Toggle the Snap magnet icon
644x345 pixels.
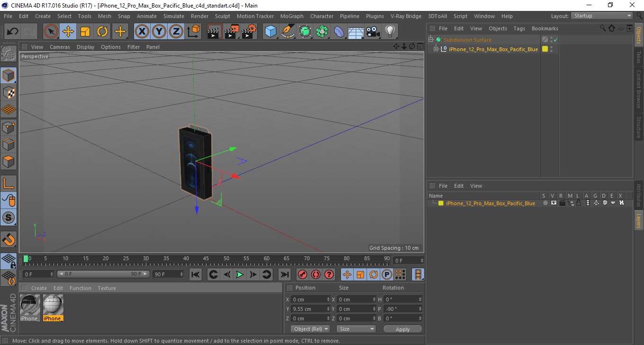tap(9, 239)
